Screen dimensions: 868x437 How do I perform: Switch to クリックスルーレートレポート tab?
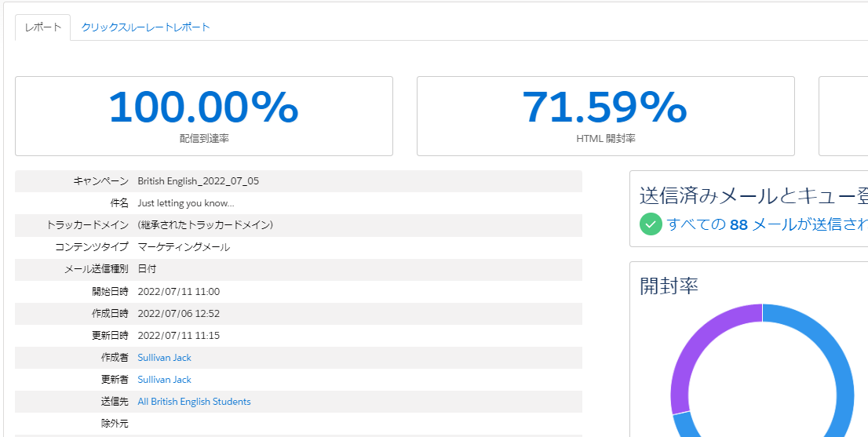[x=146, y=27]
